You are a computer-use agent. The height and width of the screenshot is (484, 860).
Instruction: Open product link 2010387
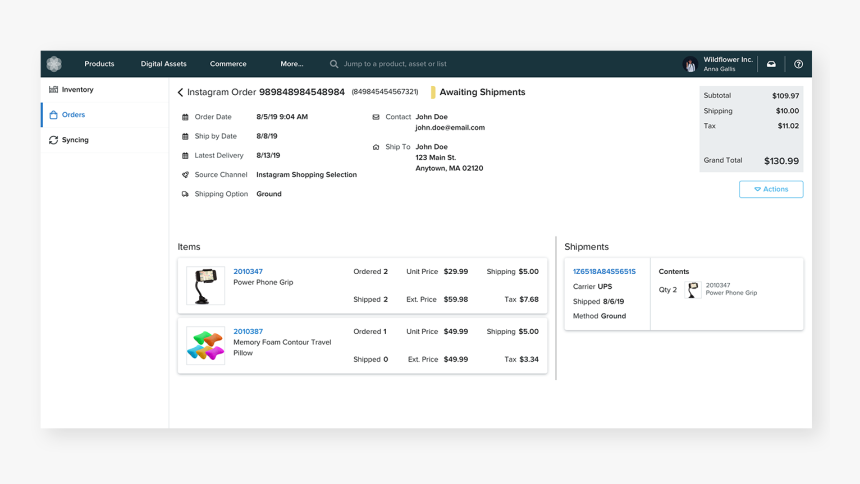pos(248,332)
